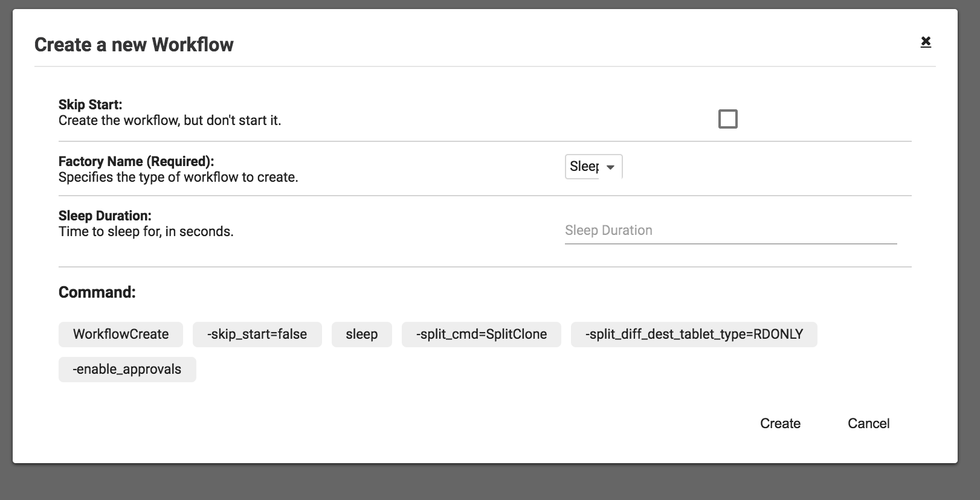980x500 pixels.
Task: Select the -split_cmd=SplitClone chip
Action: pyautogui.click(x=481, y=335)
